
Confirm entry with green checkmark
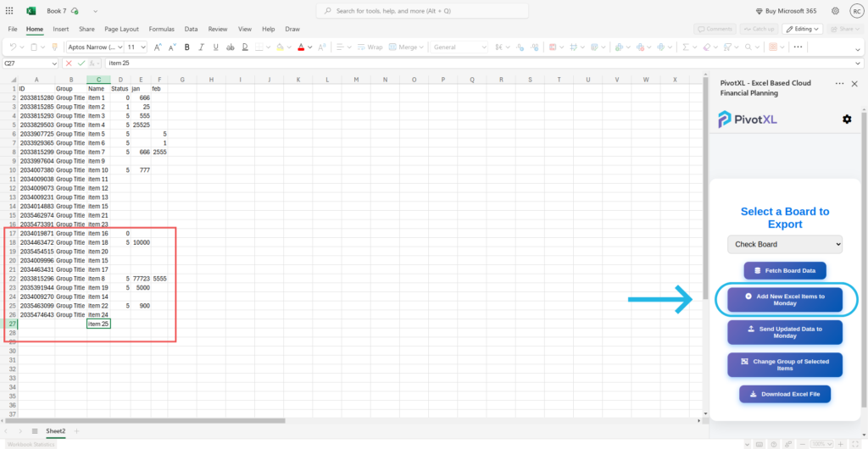click(x=81, y=64)
